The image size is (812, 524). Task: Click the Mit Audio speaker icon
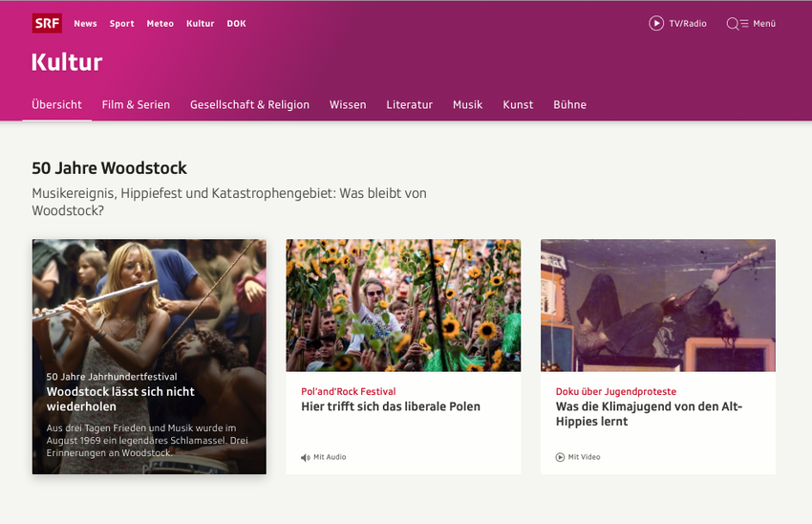[306, 457]
